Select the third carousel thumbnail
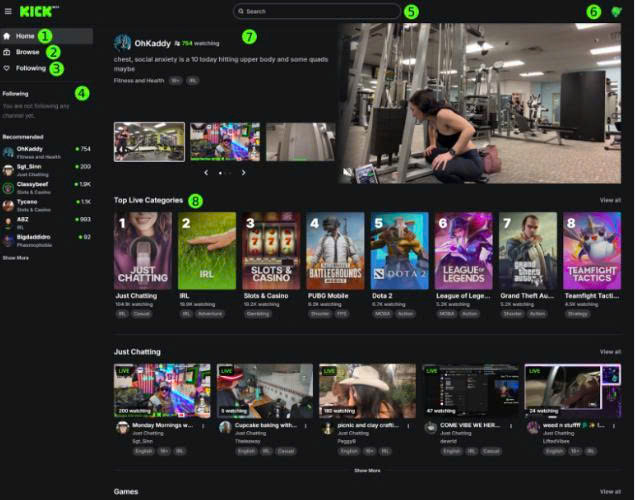635x500 pixels. 300,142
